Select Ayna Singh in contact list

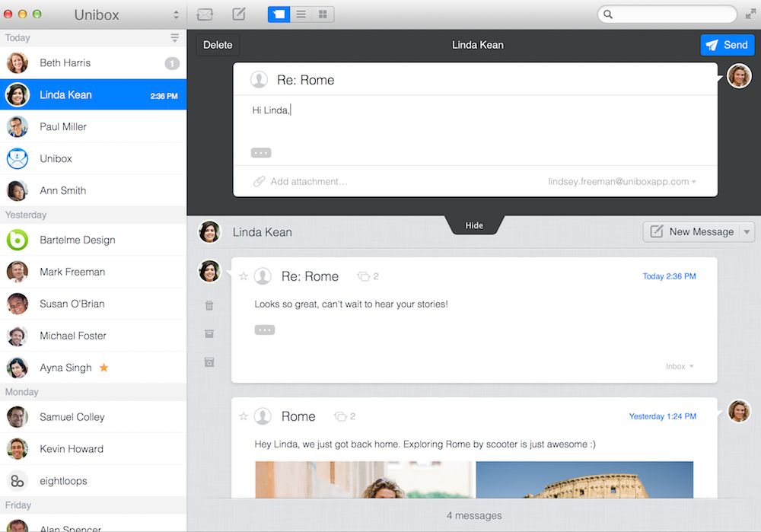93,368
